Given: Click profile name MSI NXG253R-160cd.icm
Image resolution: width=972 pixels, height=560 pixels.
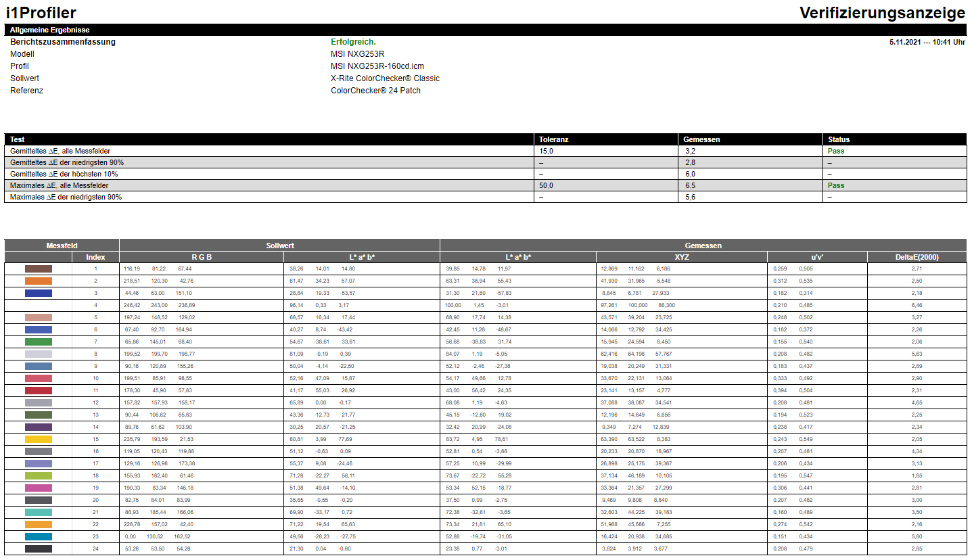Looking at the screenshot, I should (x=377, y=66).
